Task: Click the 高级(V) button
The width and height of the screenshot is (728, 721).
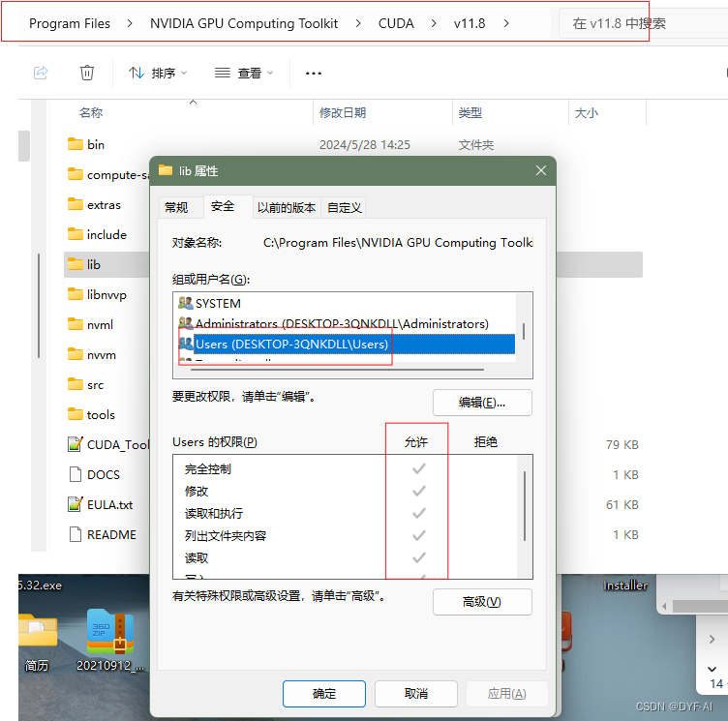Action: tap(482, 602)
